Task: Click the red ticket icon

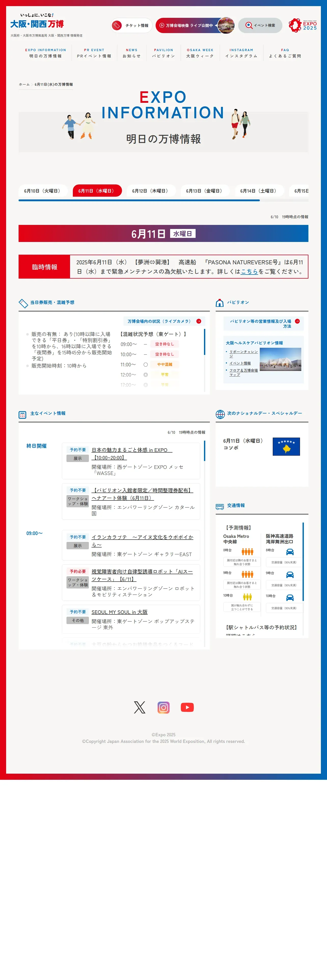Action: (117, 25)
